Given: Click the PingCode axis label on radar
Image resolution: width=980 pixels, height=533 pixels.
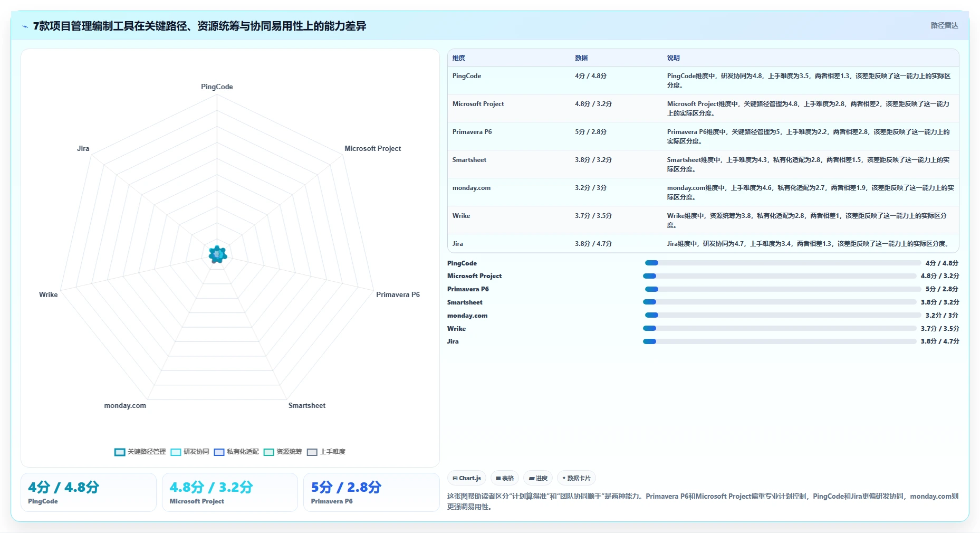Looking at the screenshot, I should (217, 87).
